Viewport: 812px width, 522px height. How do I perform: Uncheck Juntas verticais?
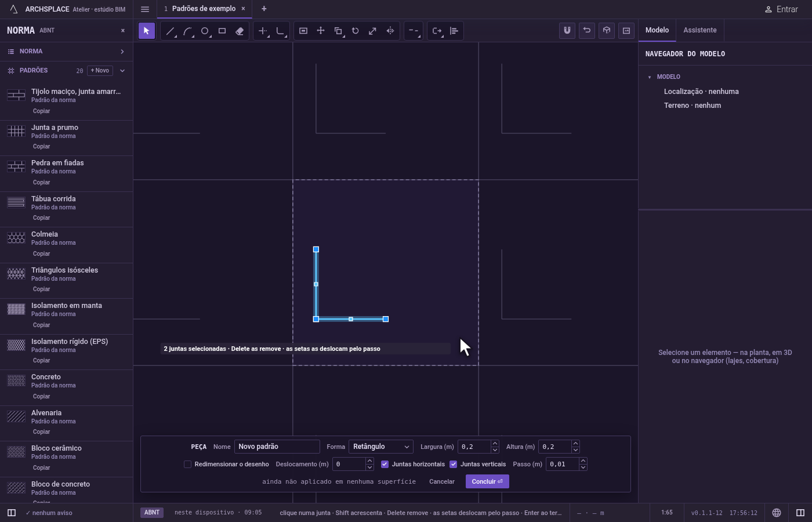(453, 464)
